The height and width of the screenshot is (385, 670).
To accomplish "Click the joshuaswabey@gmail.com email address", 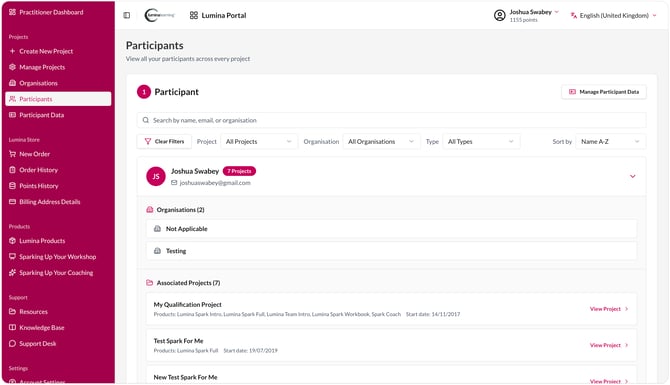I will (x=215, y=183).
